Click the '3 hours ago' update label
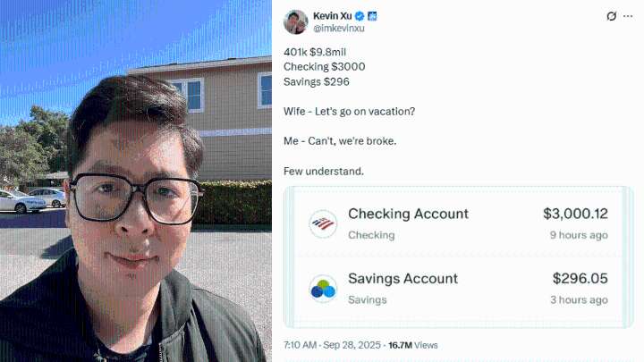Image resolution: width=644 pixels, height=362 pixels. [579, 300]
